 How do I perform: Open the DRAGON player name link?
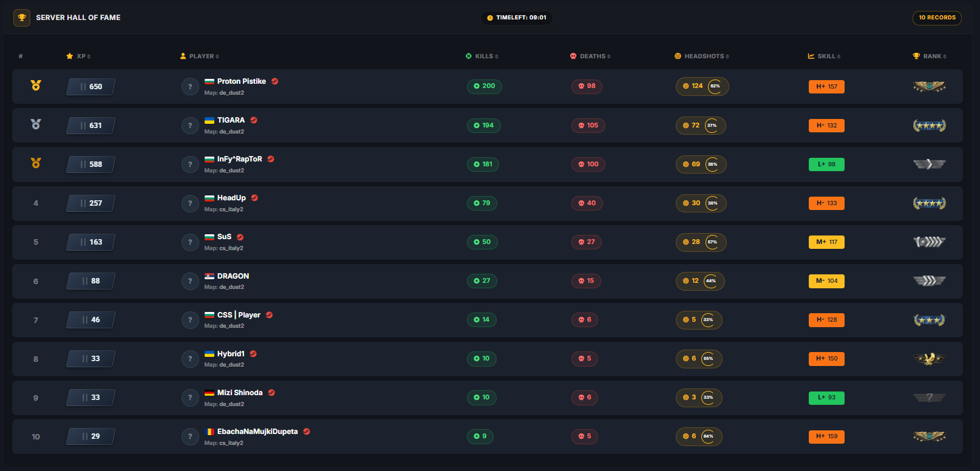[233, 276]
